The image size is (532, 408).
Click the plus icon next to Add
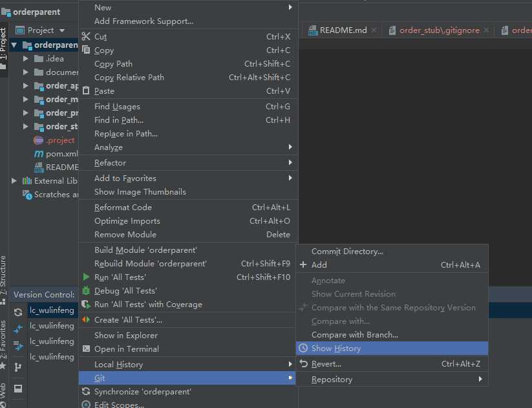(303, 264)
